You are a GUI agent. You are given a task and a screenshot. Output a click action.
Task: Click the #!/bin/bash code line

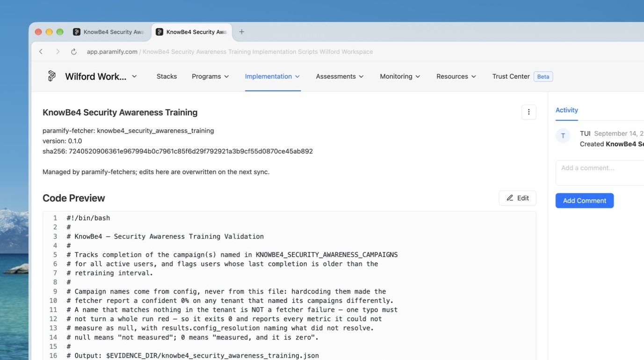pyautogui.click(x=88, y=218)
